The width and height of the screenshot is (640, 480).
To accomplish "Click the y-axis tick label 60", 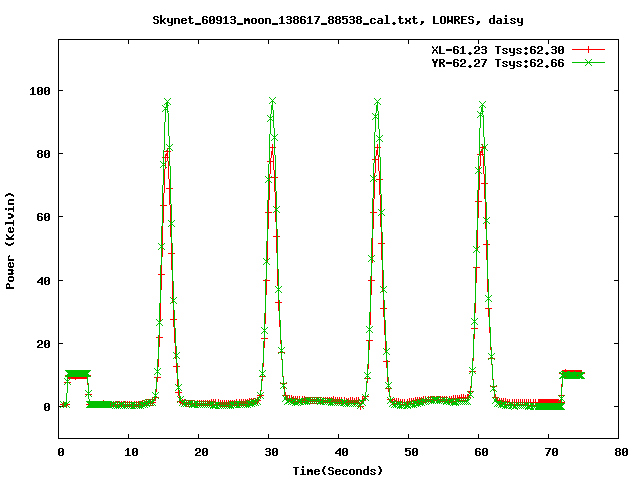I will click(43, 217).
